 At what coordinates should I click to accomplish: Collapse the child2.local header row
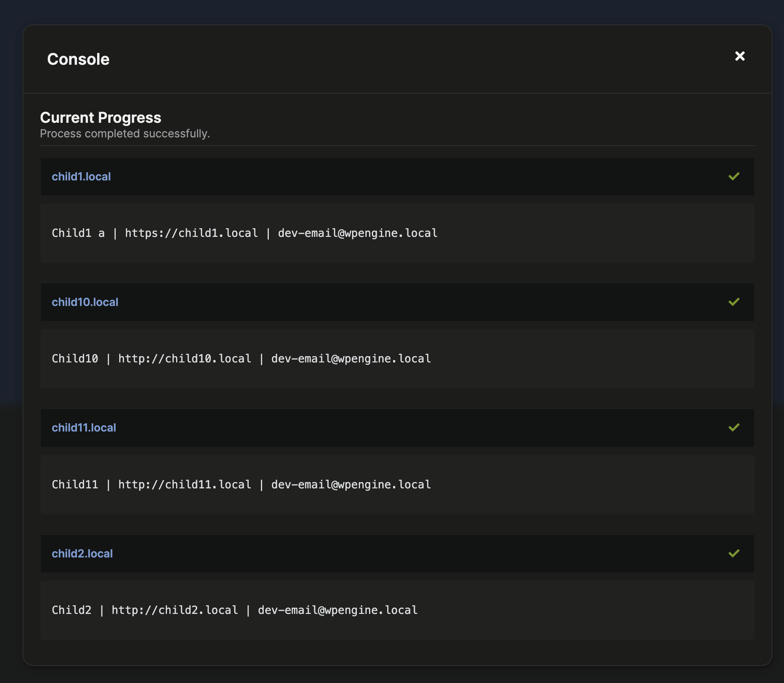395,554
